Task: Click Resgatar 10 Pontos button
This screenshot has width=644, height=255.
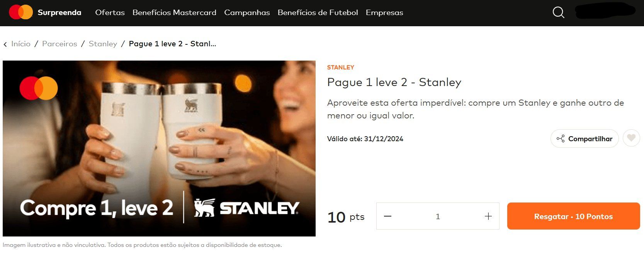Action: pyautogui.click(x=573, y=216)
